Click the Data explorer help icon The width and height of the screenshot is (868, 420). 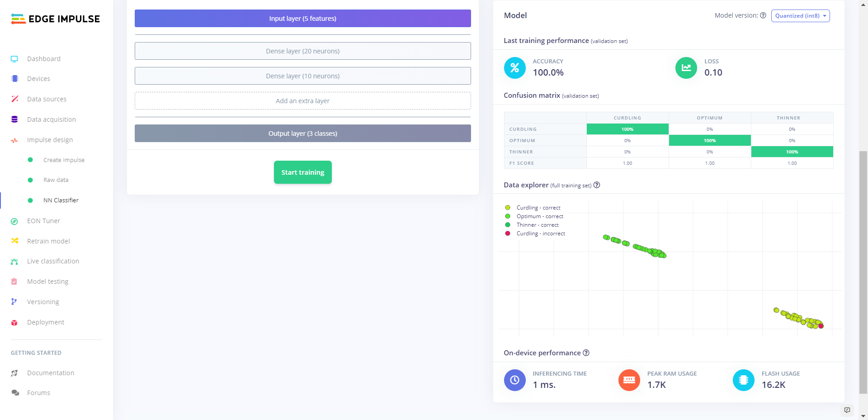tap(597, 185)
